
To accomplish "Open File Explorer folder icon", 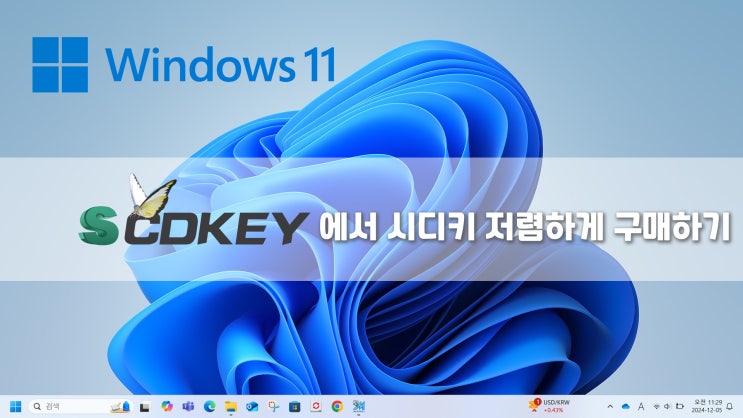I will pos(231,407).
